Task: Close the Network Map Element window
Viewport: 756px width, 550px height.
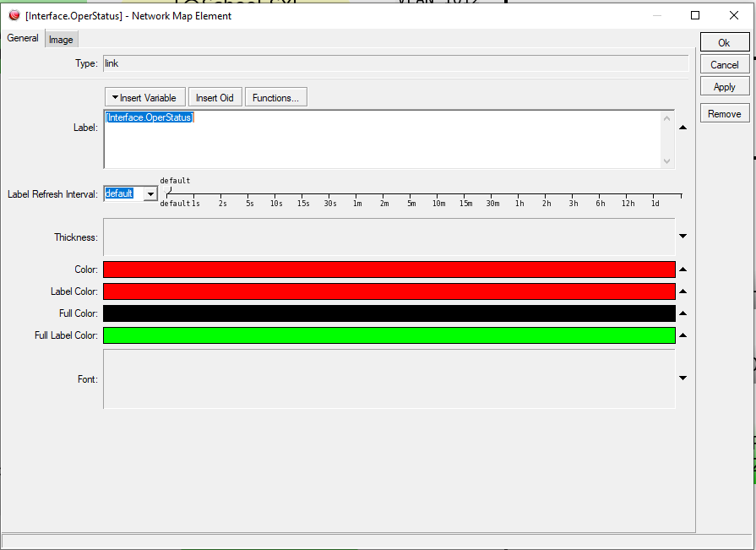Action: (734, 15)
